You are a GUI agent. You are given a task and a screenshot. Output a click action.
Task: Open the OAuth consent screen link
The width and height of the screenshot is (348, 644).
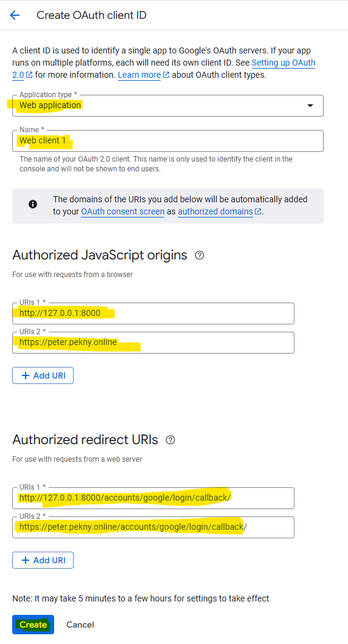click(x=122, y=211)
